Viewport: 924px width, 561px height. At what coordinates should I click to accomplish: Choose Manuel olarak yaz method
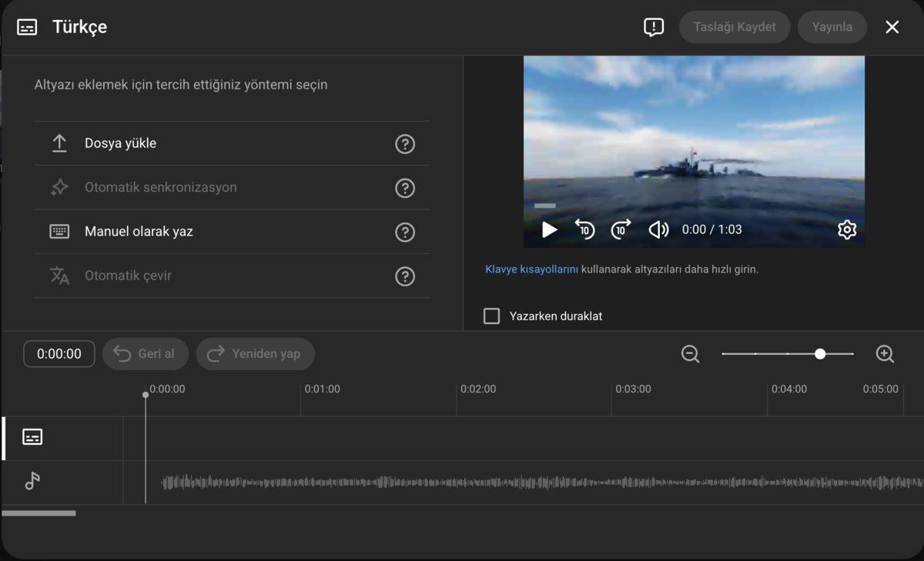coord(139,232)
